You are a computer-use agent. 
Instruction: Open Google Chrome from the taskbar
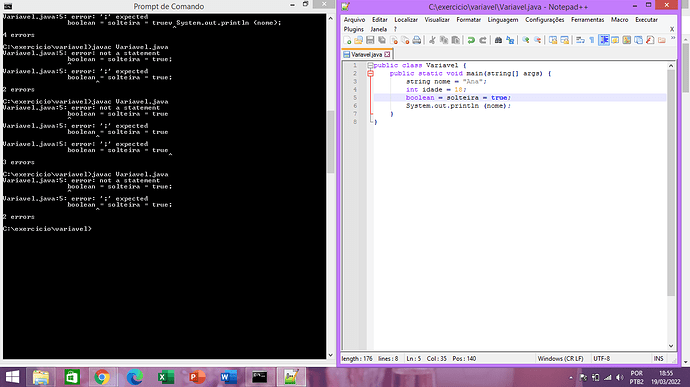pos(102,377)
